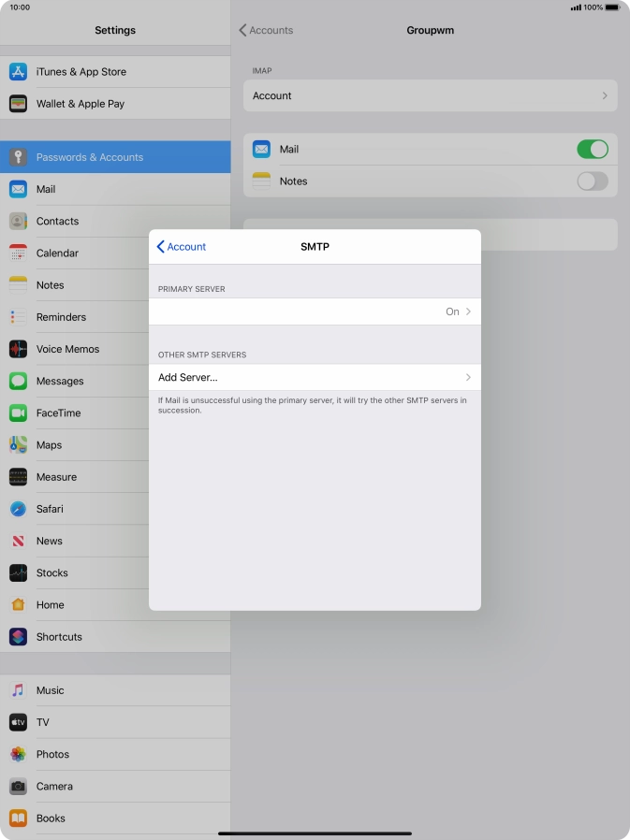Enable the Notes toggle switch

point(592,181)
